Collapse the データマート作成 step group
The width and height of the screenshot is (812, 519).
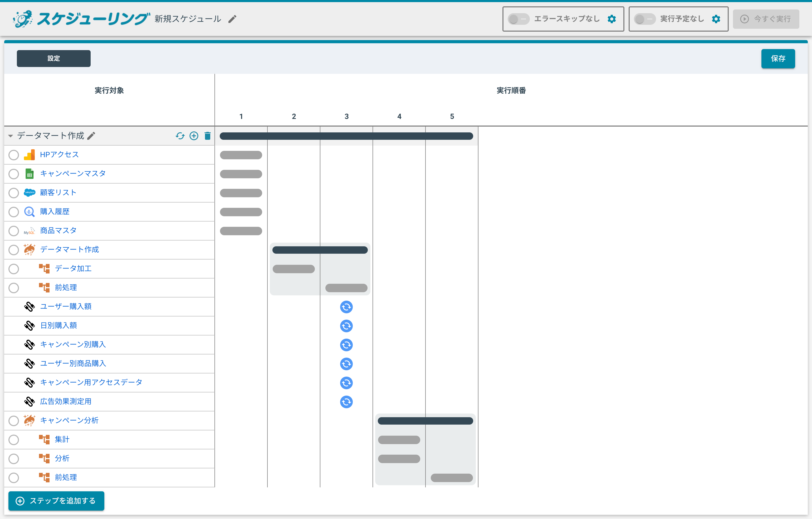click(x=11, y=136)
